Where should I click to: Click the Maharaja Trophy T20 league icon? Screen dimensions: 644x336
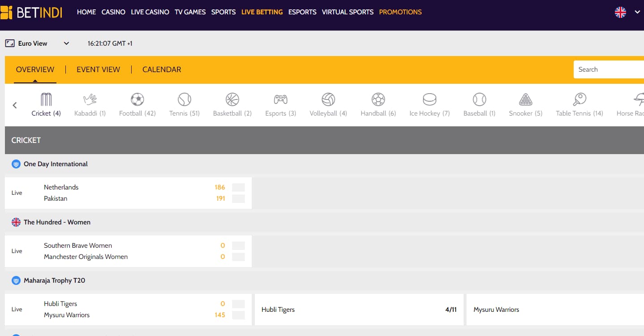pyautogui.click(x=16, y=280)
